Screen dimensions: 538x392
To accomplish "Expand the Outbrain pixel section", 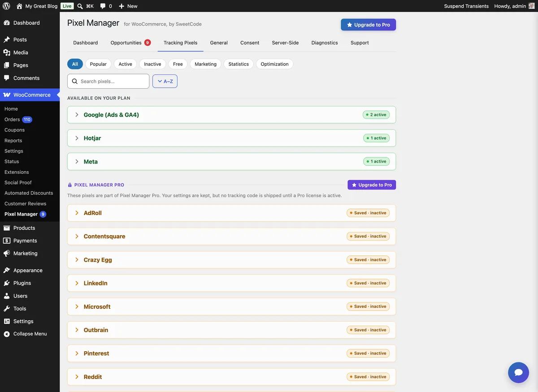I will (x=231, y=330).
